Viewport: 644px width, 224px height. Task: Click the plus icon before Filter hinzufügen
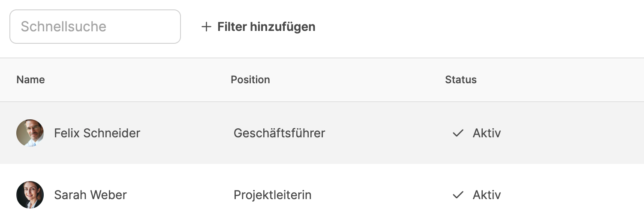[206, 27]
